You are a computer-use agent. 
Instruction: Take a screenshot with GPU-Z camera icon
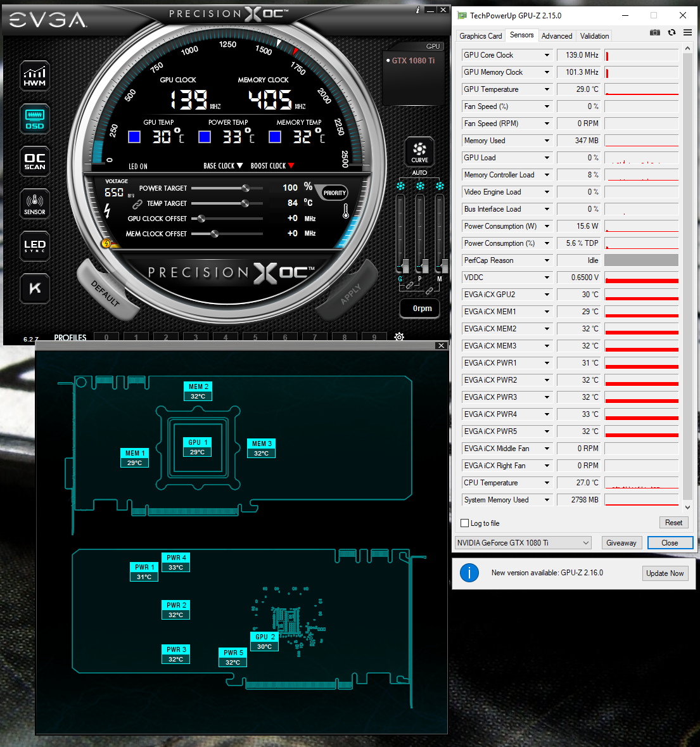(x=655, y=32)
